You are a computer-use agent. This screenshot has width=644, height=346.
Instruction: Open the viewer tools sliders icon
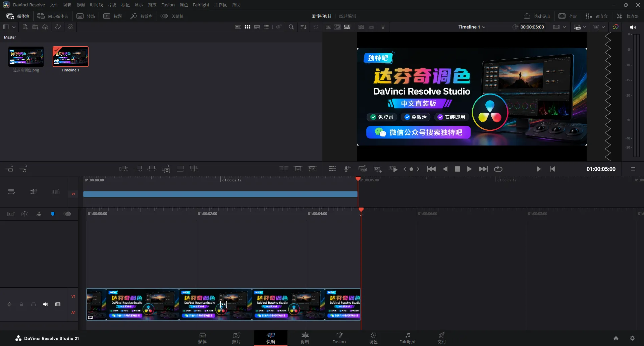point(332,169)
